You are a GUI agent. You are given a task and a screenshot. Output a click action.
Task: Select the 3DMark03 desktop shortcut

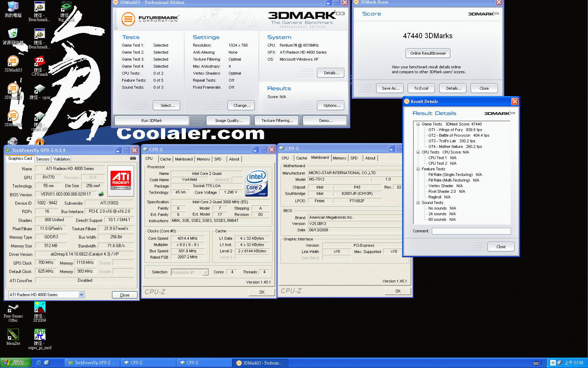pos(13,64)
